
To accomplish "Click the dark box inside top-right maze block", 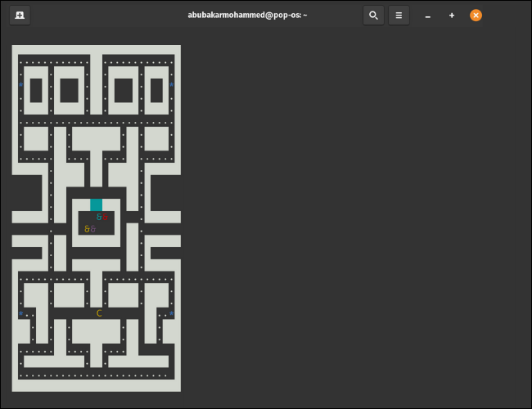I will click(x=157, y=90).
